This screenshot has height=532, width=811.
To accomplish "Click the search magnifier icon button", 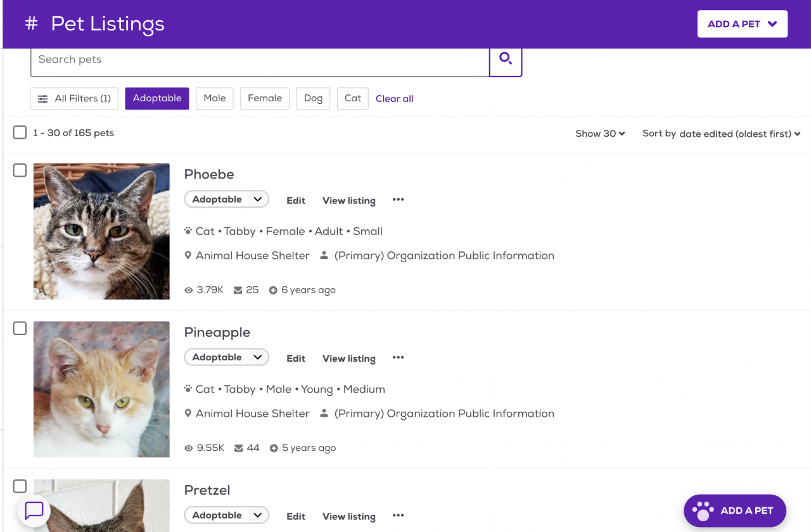I will [x=505, y=60].
